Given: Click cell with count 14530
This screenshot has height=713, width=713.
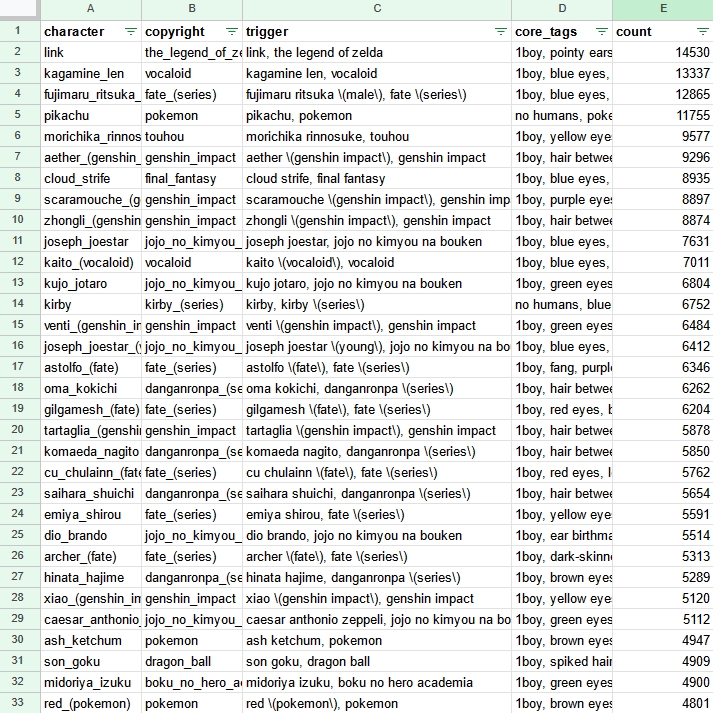Looking at the screenshot, I should 663,53.
